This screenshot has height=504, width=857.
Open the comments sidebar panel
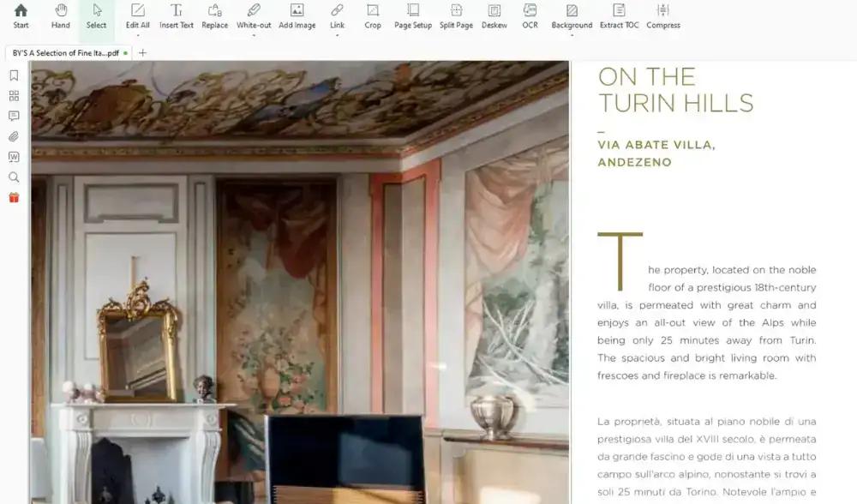(14, 116)
